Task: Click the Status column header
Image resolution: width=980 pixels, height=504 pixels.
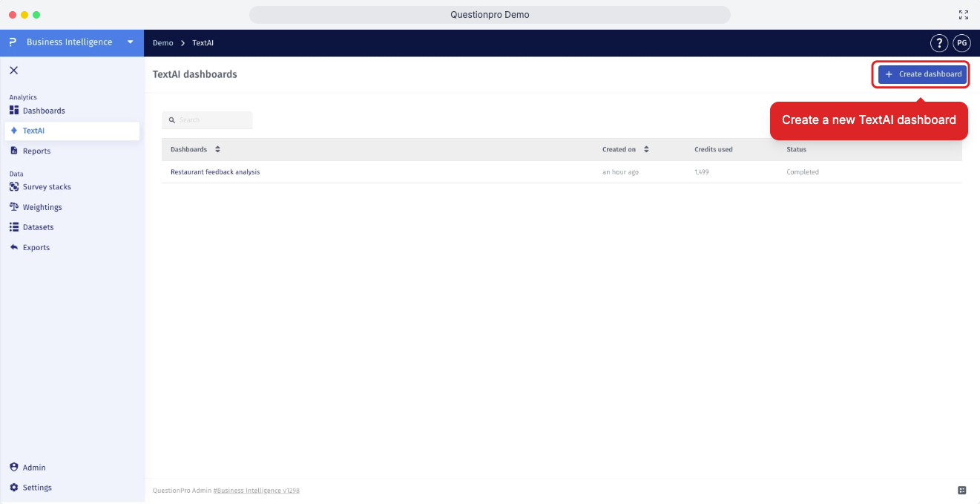Action: tap(796, 149)
